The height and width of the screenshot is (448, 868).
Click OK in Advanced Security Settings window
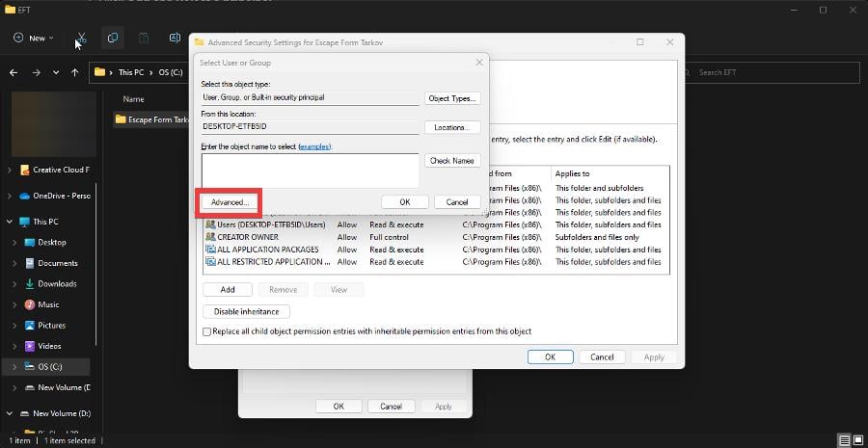pyautogui.click(x=551, y=357)
